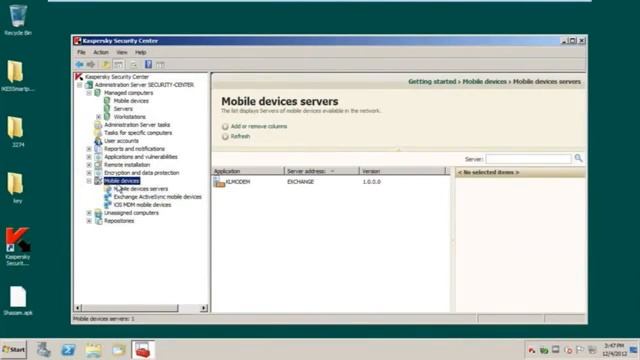The width and height of the screenshot is (640, 360).
Task: Open Administration Server tasks
Action: coord(137,125)
